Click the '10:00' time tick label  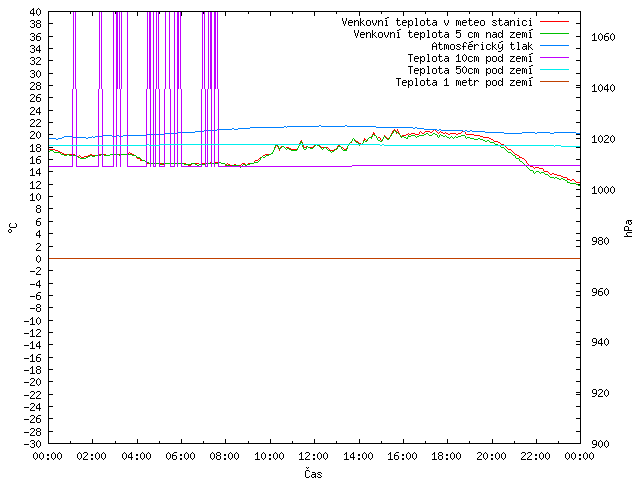(269, 456)
